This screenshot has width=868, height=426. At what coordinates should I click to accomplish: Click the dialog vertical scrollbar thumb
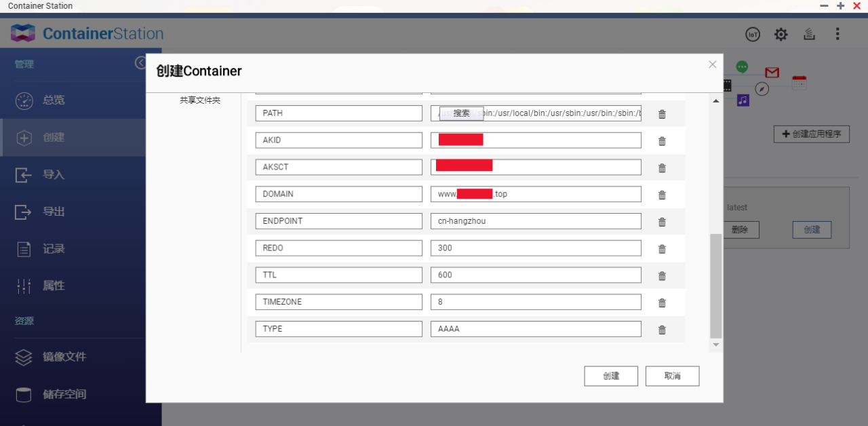(x=715, y=286)
